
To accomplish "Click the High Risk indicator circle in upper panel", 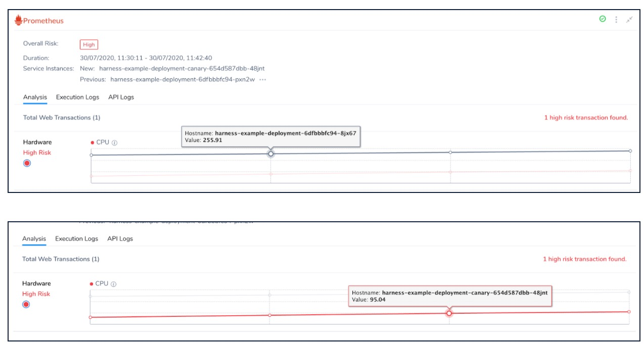I will click(27, 163).
